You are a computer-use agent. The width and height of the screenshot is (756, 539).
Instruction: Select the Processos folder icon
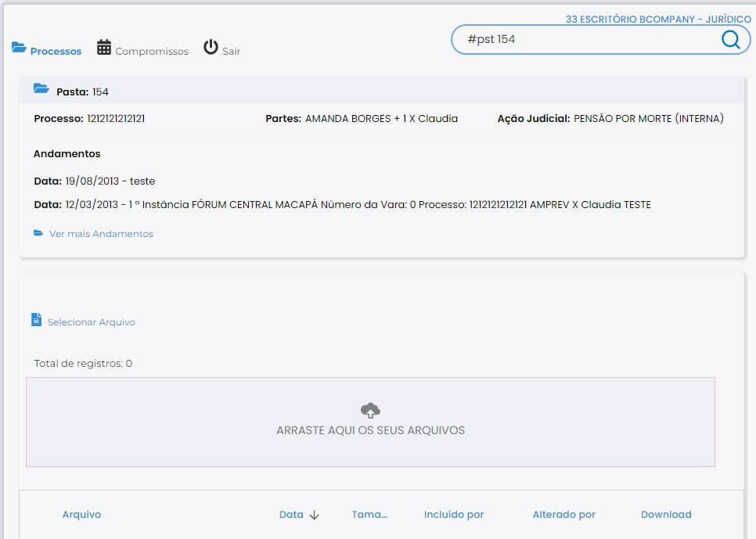pos(18,48)
